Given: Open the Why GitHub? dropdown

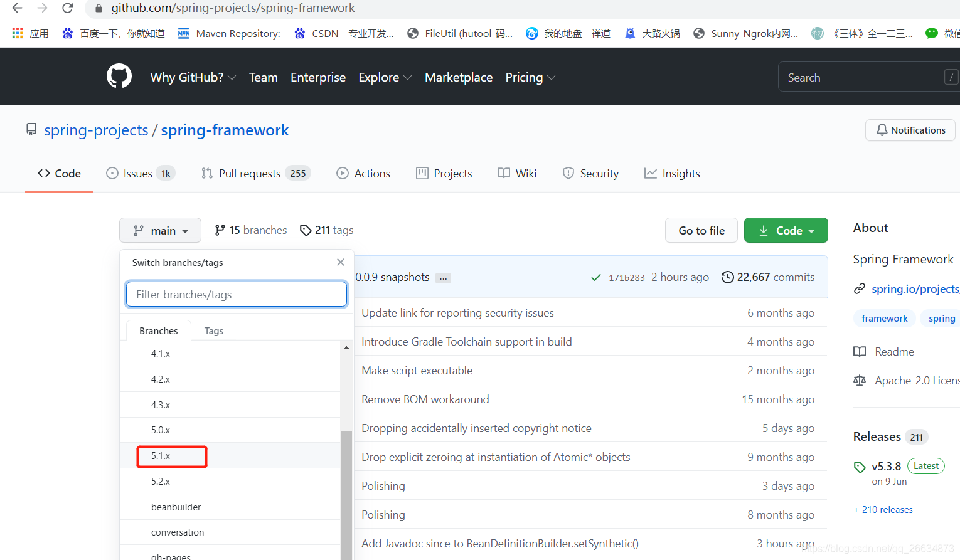Looking at the screenshot, I should 193,77.
